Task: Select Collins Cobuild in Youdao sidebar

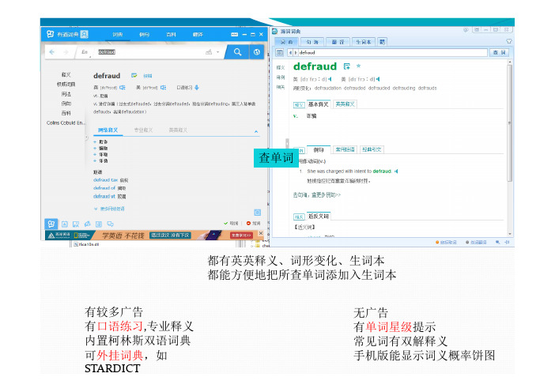Action: click(x=66, y=122)
